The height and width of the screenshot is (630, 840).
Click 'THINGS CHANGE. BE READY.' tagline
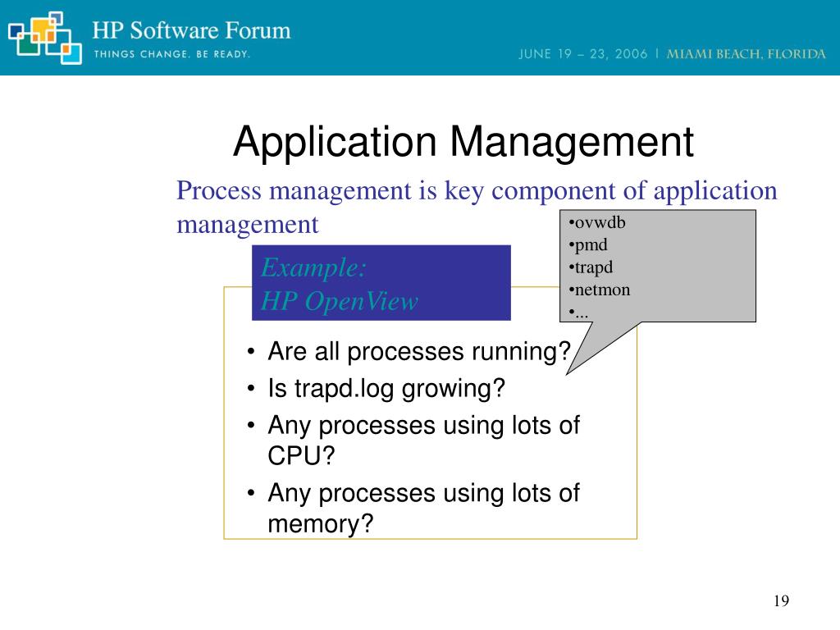click(172, 54)
